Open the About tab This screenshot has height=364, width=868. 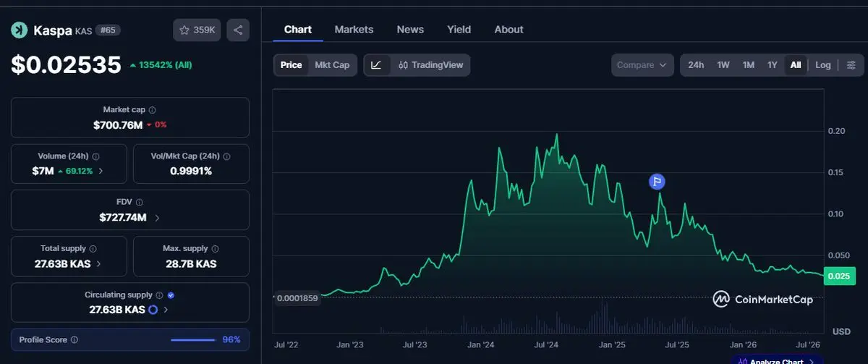point(509,30)
